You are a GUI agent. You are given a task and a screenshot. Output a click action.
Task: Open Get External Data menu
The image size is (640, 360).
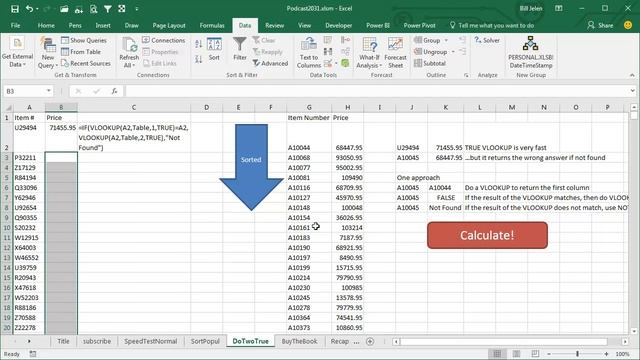pyautogui.click(x=17, y=53)
